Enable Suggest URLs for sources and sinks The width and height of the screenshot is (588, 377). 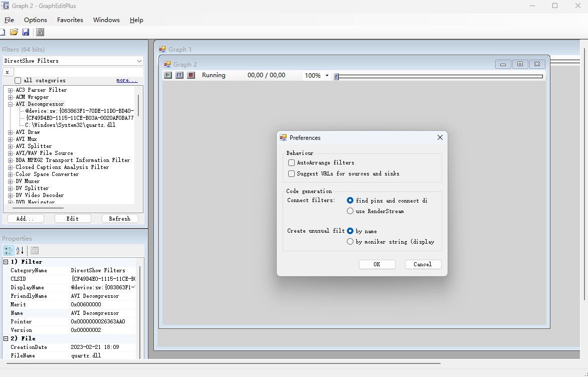291,173
